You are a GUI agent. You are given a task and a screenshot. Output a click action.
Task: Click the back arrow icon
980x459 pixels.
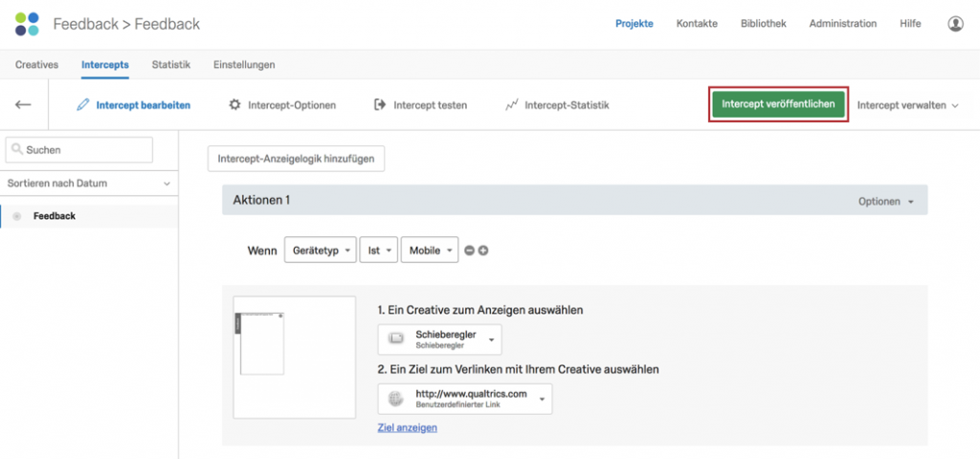pos(23,105)
